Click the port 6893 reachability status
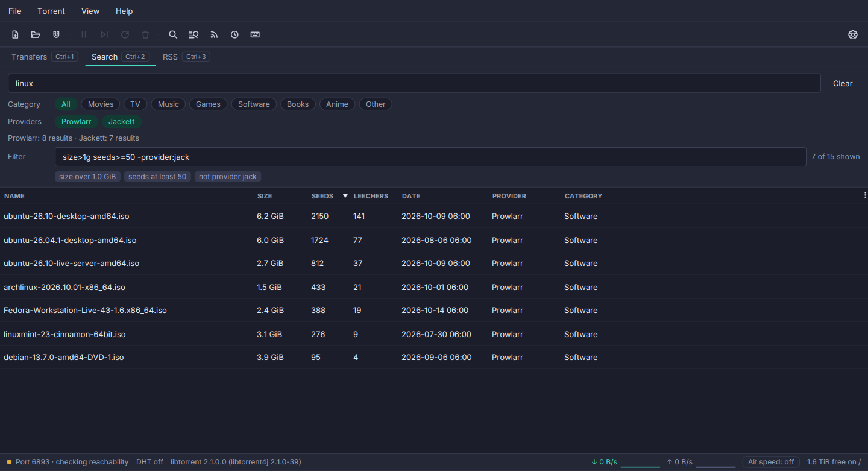 click(x=68, y=462)
